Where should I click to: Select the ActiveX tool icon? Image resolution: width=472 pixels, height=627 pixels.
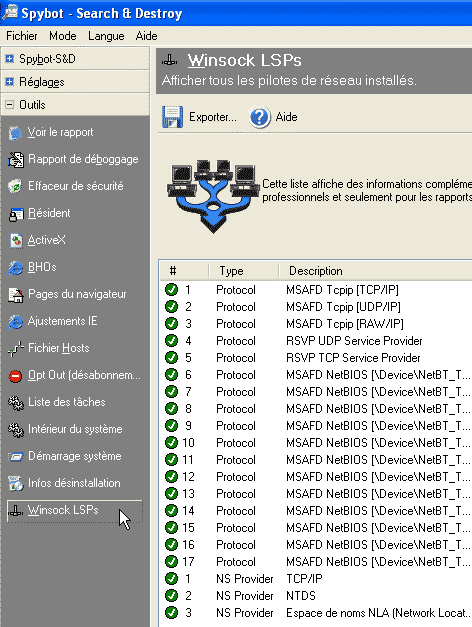[x=16, y=240]
